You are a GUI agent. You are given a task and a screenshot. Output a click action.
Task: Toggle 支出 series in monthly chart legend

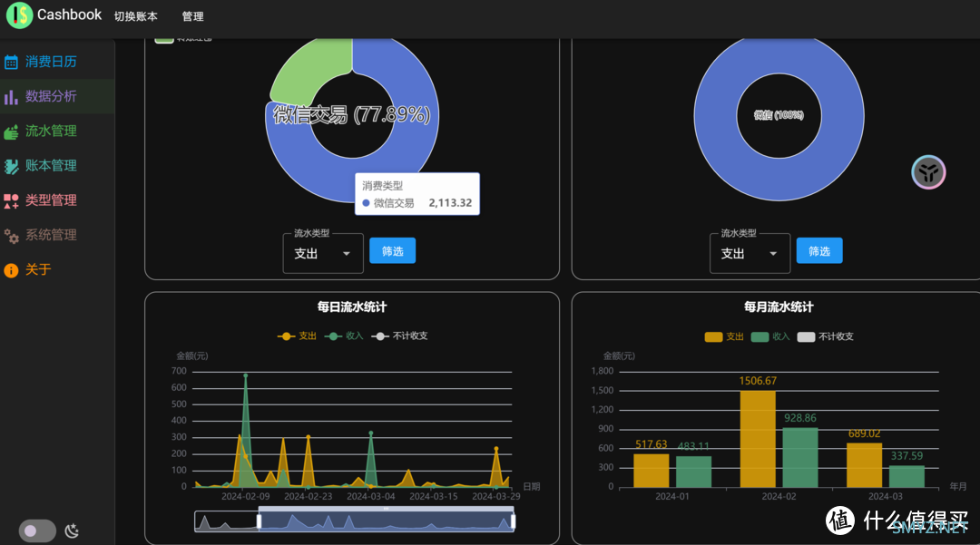click(724, 336)
